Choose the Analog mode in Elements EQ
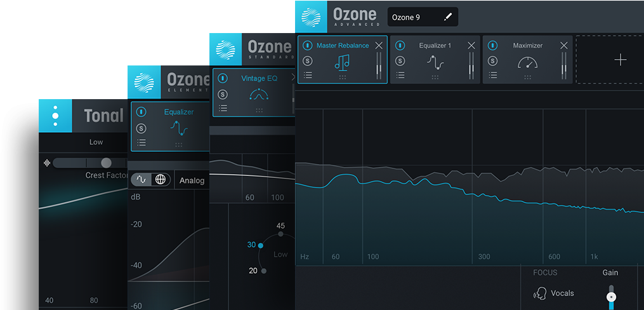Viewport: 644px width, 310px height. click(192, 180)
